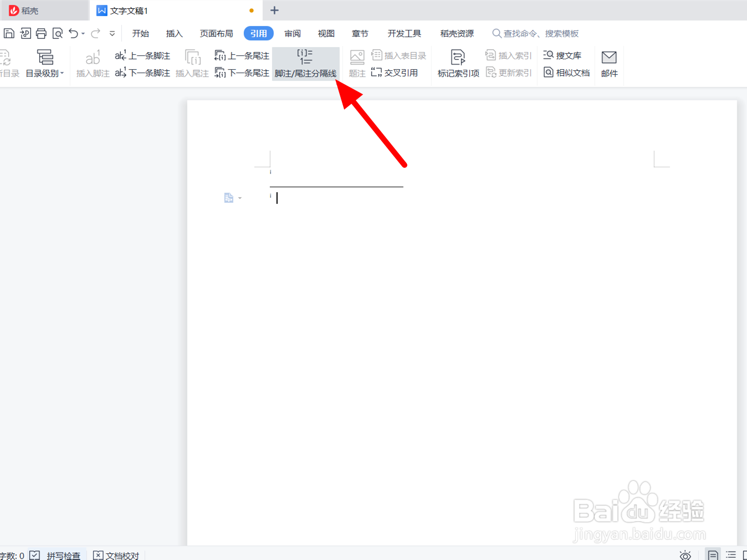The image size is (747, 560).
Task: Click the Print icon
Action: coord(41,33)
